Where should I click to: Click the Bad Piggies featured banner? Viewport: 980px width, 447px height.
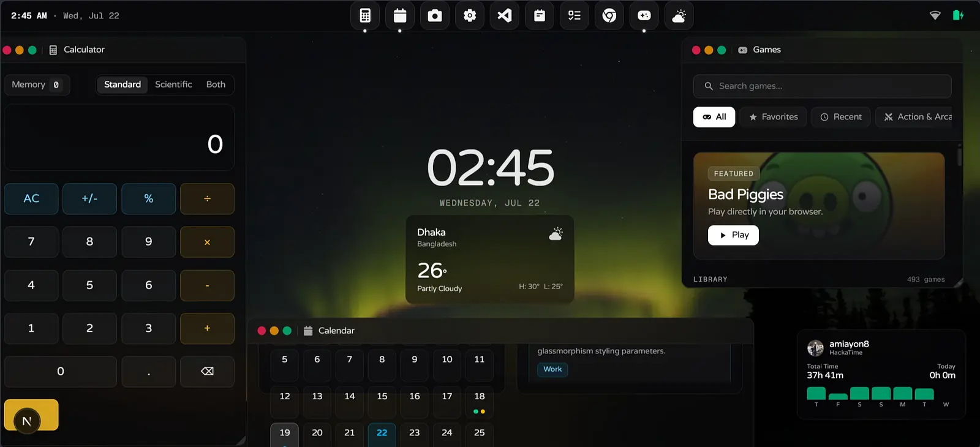[x=819, y=206]
